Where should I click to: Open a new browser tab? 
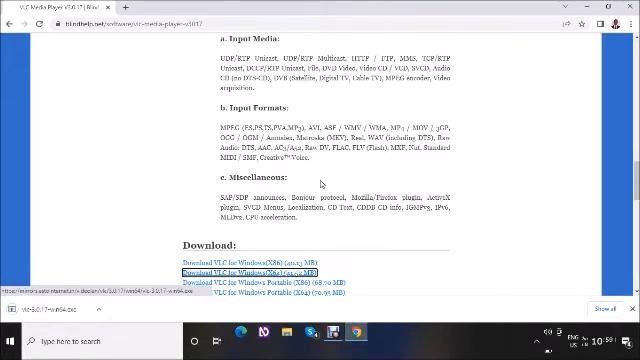click(x=126, y=7)
